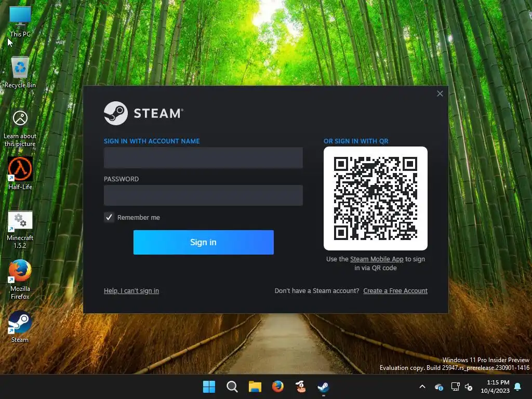Click the Steam logo in the login window
The height and width of the screenshot is (399, 532).
pos(143,113)
